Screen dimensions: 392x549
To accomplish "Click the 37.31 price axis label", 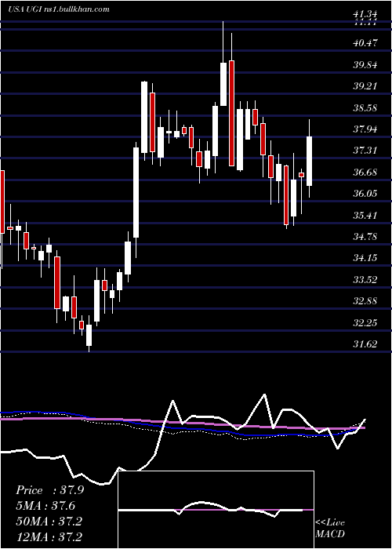I will pyautogui.click(x=365, y=151).
